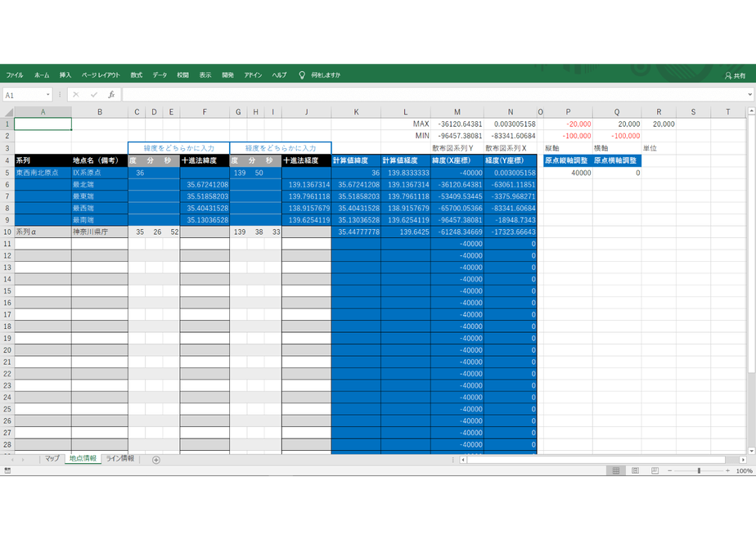Viewport: 756px width, 540px height.
Task: Open the 校閲 ribbon tab
Action: pyautogui.click(x=182, y=75)
